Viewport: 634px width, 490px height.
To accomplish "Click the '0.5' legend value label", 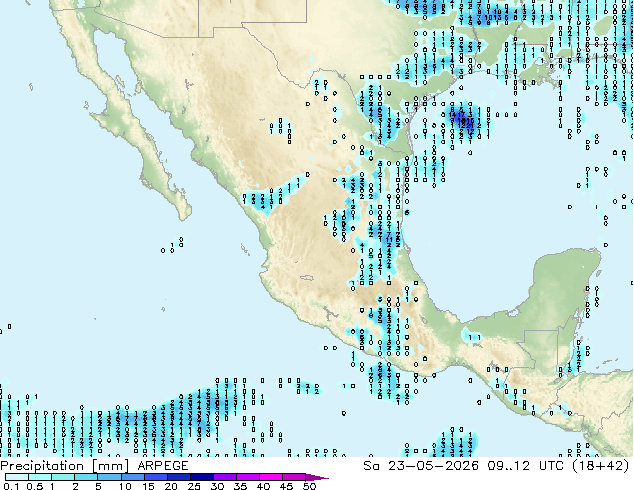I will coord(35,486).
